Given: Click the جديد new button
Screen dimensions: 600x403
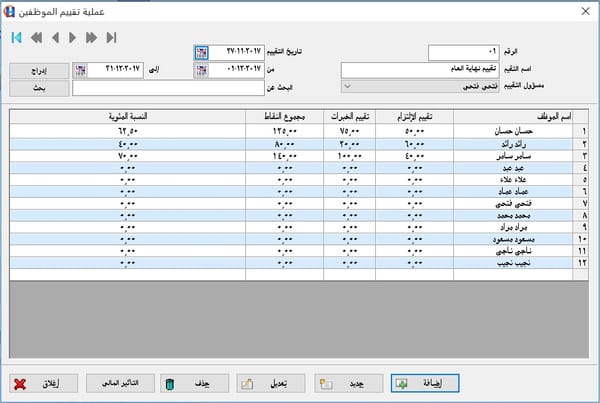Looking at the screenshot, I should (x=349, y=383).
